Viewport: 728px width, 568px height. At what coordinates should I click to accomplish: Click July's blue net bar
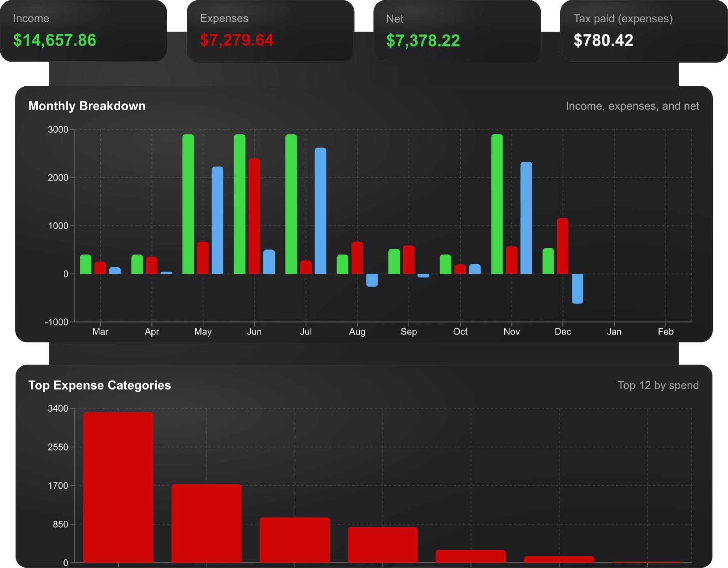tap(320, 210)
